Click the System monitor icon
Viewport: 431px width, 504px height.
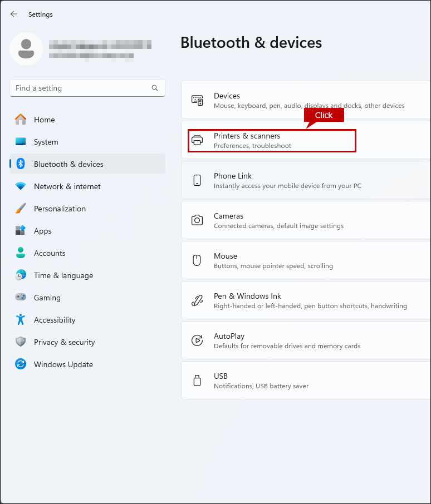(21, 141)
